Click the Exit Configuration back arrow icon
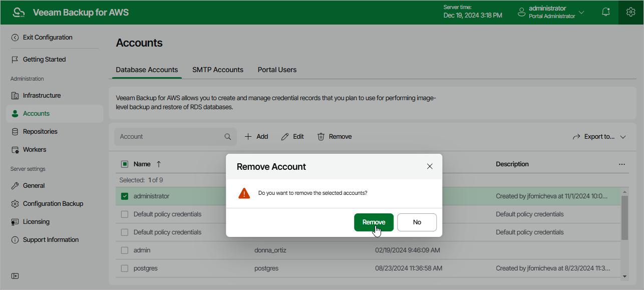This screenshot has width=644, height=290. tap(15, 38)
